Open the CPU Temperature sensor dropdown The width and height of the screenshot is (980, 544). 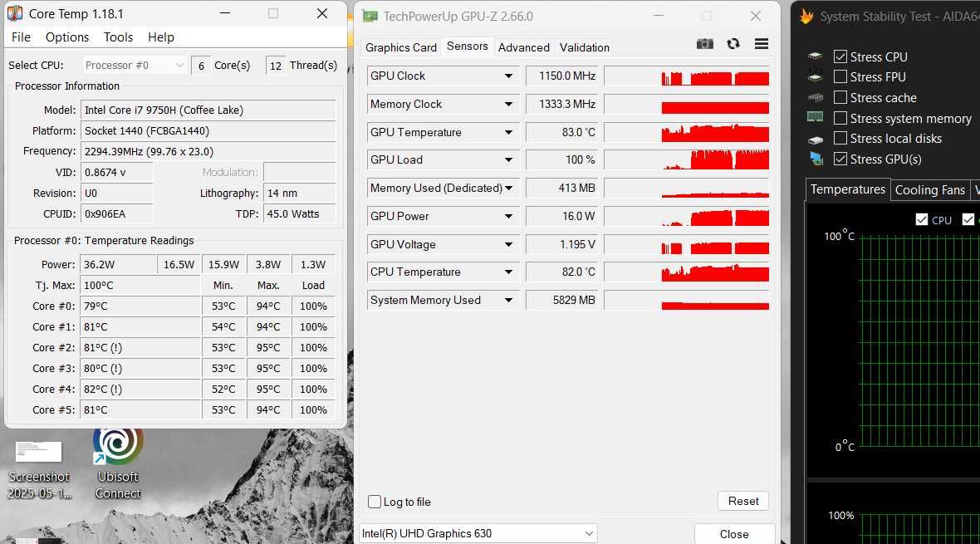pyautogui.click(x=508, y=272)
